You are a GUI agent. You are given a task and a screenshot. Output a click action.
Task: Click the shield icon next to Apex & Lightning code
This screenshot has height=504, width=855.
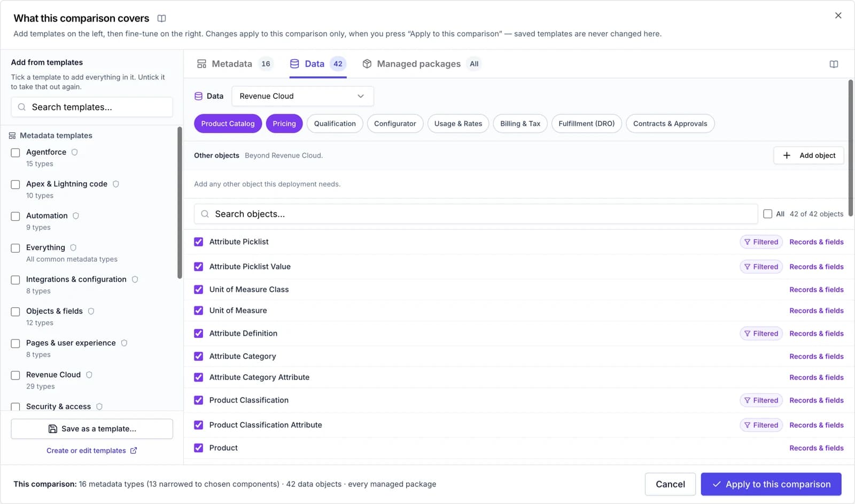[x=116, y=184]
